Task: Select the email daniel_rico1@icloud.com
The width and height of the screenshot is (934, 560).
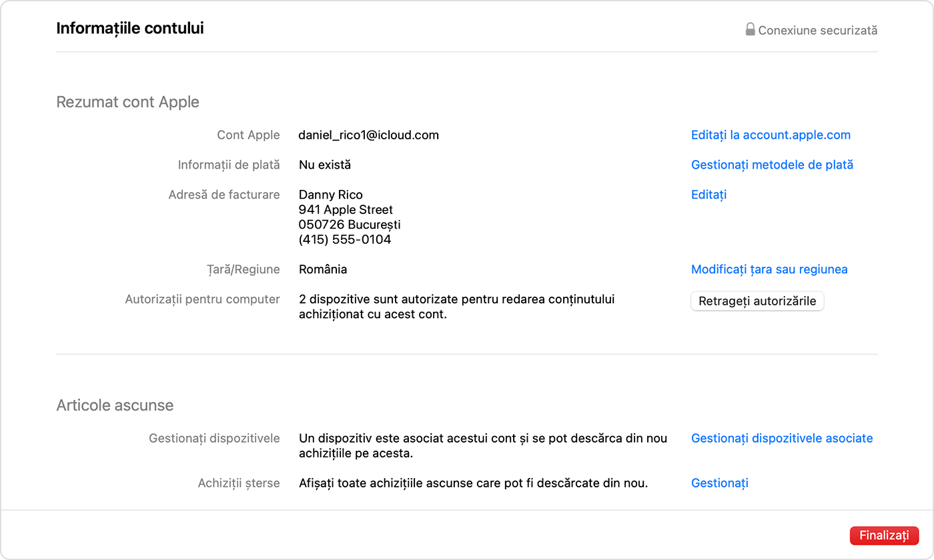Action: point(369,135)
